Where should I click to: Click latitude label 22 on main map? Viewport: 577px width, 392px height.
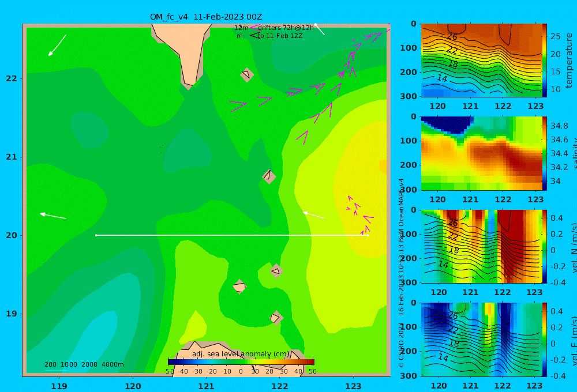12,78
